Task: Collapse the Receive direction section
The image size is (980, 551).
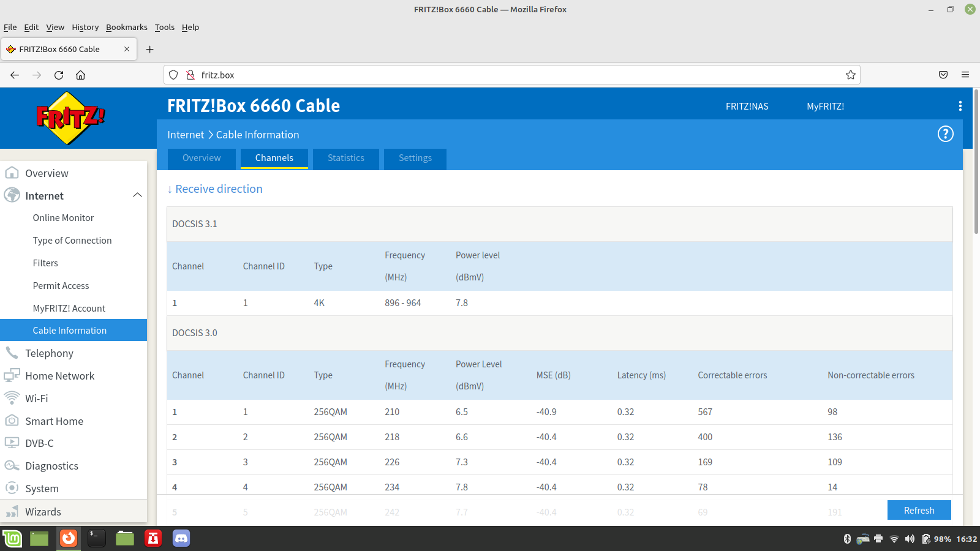Action: pyautogui.click(x=215, y=189)
